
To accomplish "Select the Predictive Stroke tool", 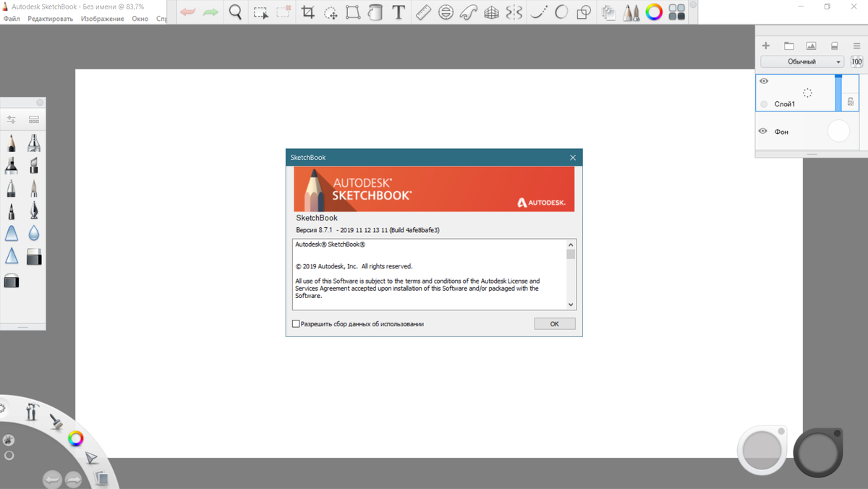I will click(561, 12).
